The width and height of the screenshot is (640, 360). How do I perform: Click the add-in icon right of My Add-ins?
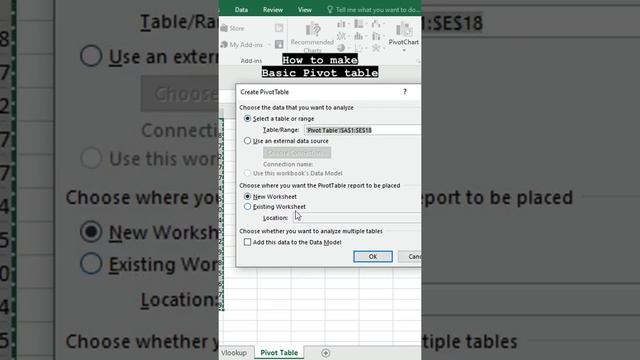tap(279, 44)
